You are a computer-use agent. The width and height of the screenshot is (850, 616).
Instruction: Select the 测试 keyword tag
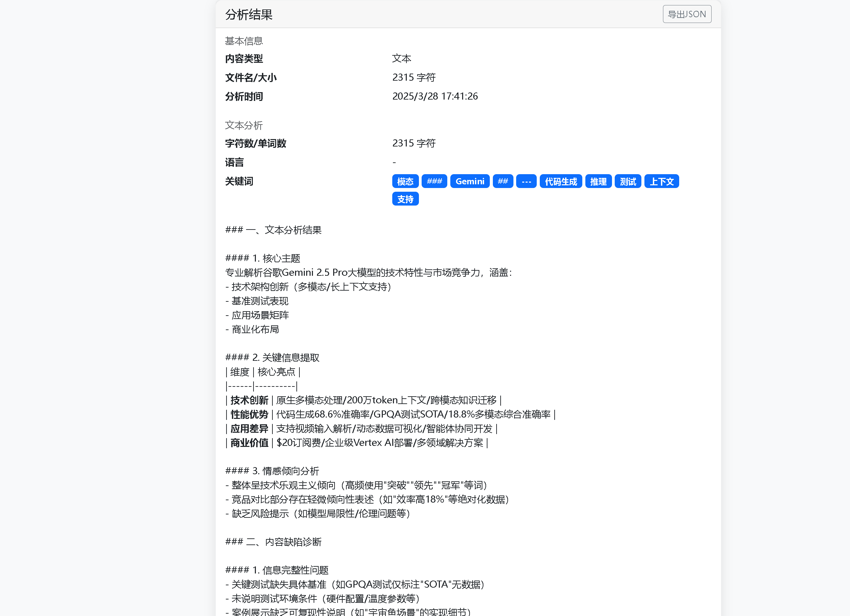pos(628,181)
